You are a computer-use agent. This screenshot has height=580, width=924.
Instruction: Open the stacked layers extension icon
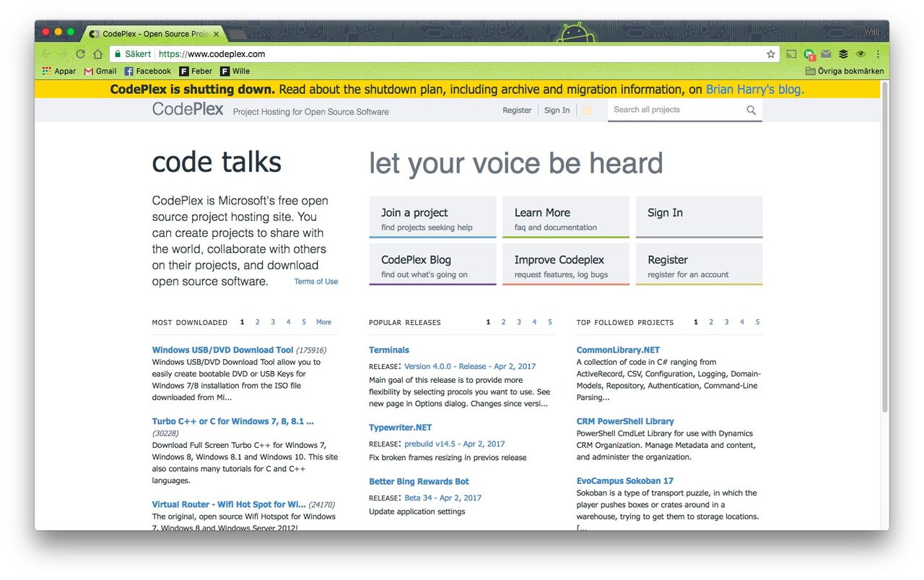tap(843, 54)
